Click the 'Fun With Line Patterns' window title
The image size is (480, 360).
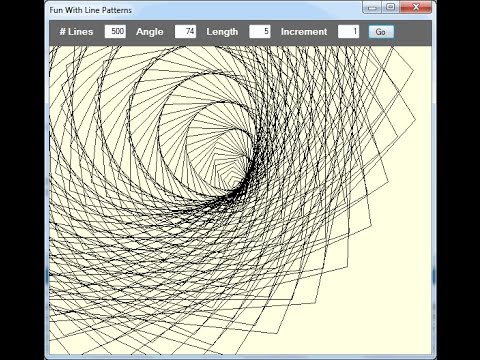(91, 10)
